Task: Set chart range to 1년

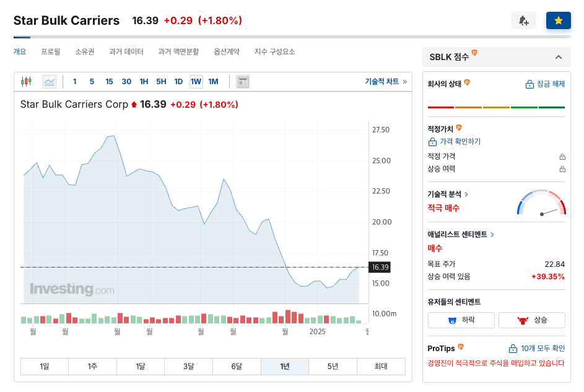Action: tap(285, 367)
